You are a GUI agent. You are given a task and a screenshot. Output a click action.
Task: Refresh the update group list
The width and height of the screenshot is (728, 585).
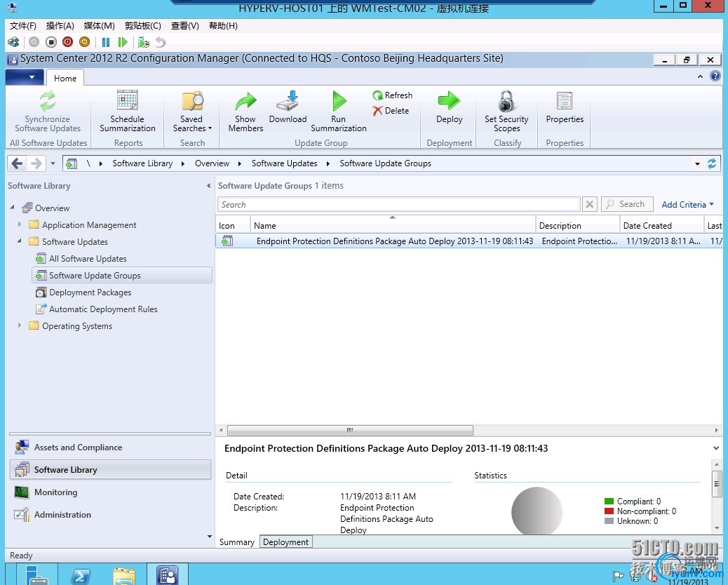pos(392,95)
